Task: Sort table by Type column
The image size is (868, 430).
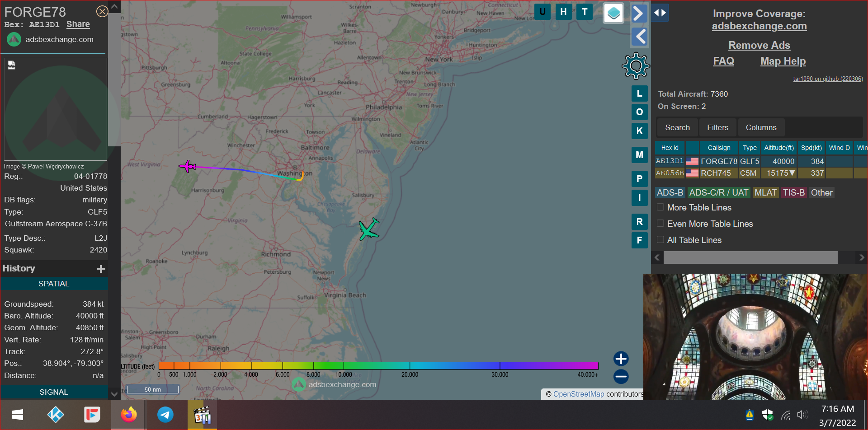Action: 750,148
